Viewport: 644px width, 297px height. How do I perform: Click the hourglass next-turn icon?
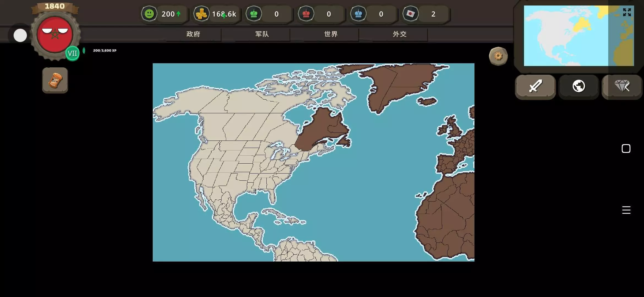tap(55, 80)
